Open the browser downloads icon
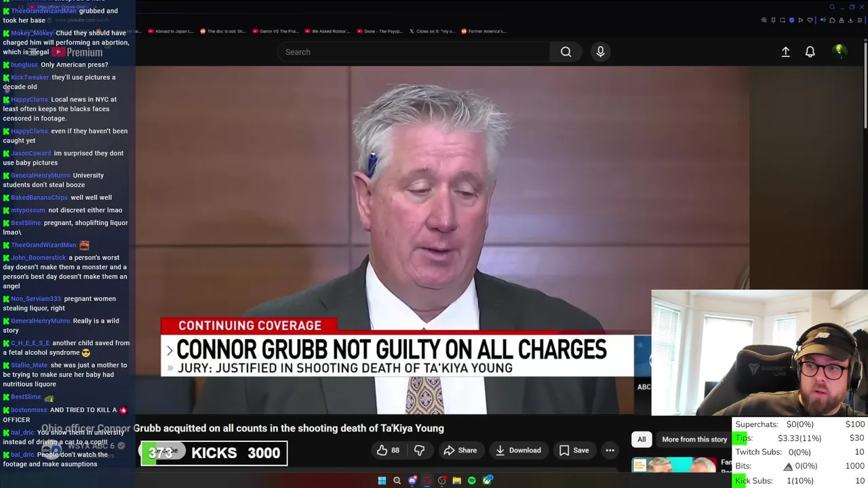Image resolution: width=868 pixels, height=488 pixels. tap(850, 20)
